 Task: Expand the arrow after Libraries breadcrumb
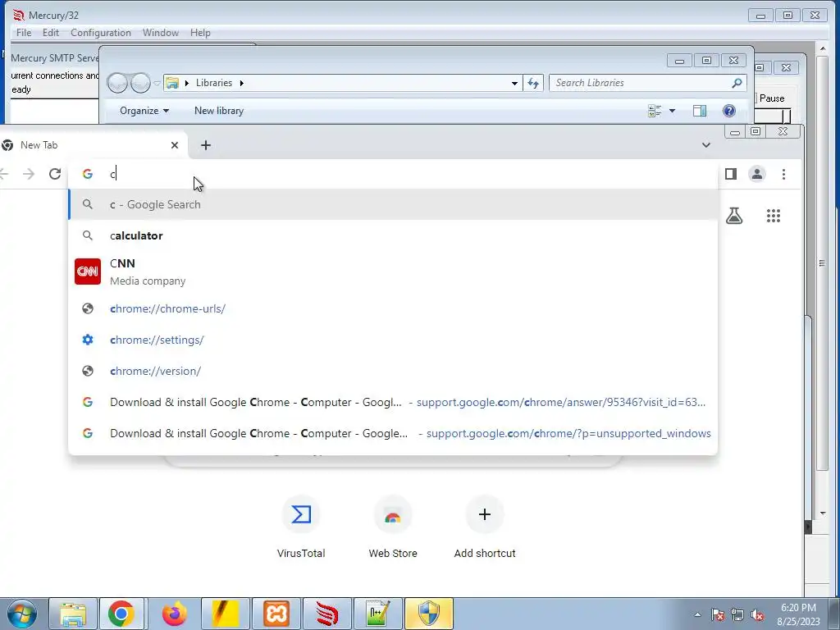[242, 83]
